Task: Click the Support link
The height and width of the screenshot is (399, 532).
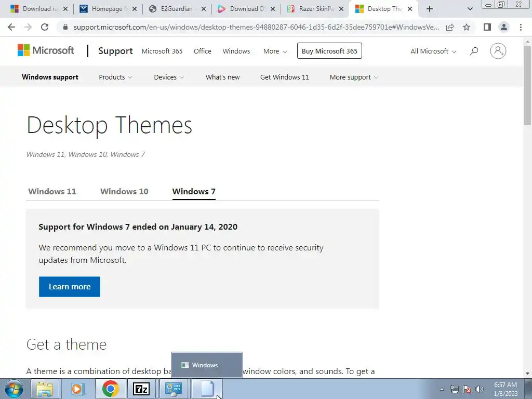Action: [x=115, y=51]
